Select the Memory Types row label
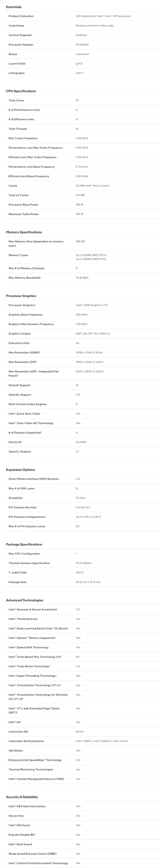Screen dimensions: 161x868 coord(18,255)
